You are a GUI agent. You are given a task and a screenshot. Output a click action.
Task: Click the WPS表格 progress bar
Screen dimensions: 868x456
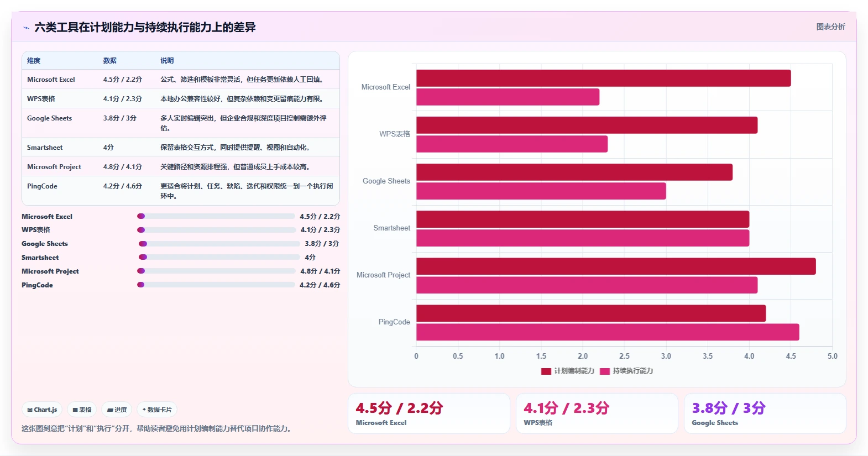pos(216,230)
